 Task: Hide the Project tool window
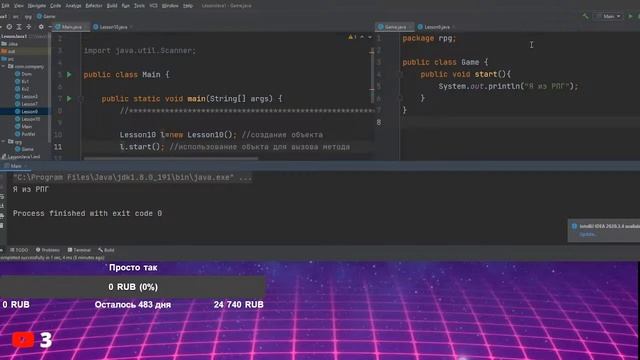50,27
